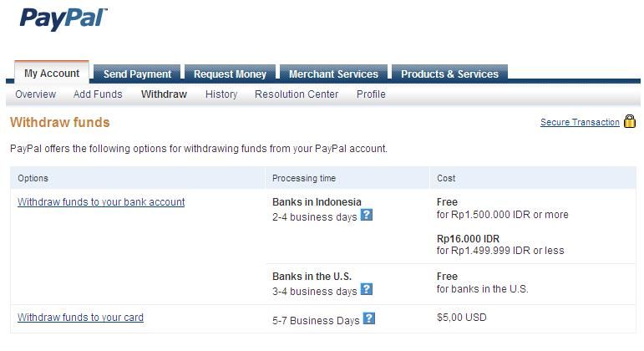Select the Merchant Services tab

(x=333, y=74)
